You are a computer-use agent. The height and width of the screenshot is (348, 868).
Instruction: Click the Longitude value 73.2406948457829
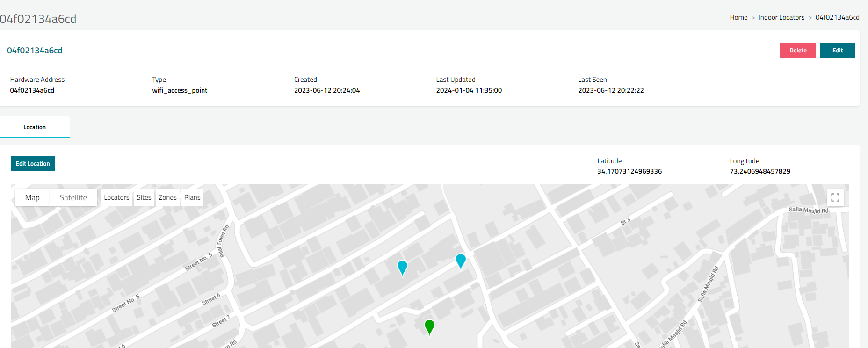[759, 171]
